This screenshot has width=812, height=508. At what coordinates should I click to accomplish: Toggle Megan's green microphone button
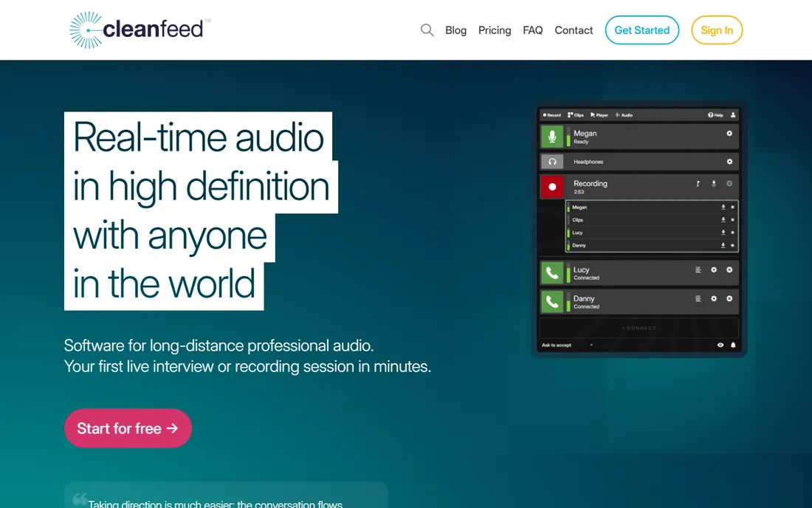(552, 136)
